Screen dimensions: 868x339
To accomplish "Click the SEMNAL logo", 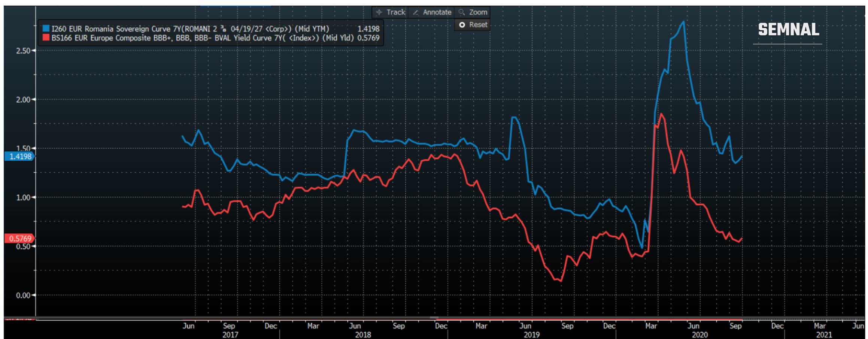I will pyautogui.click(x=788, y=30).
